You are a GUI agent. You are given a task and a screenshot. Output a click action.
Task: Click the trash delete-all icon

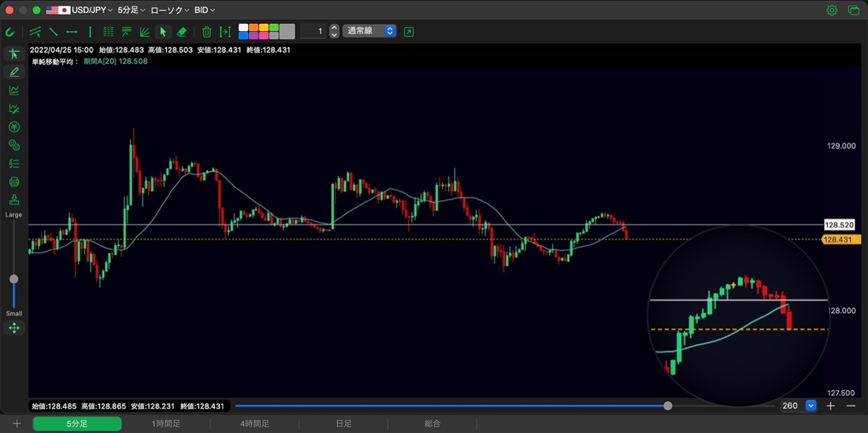coord(207,32)
